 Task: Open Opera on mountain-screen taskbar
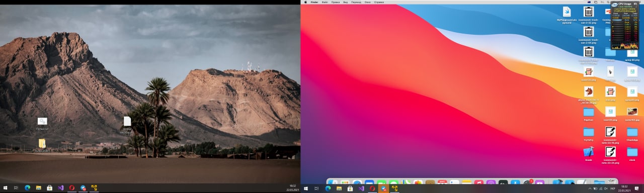click(72, 188)
